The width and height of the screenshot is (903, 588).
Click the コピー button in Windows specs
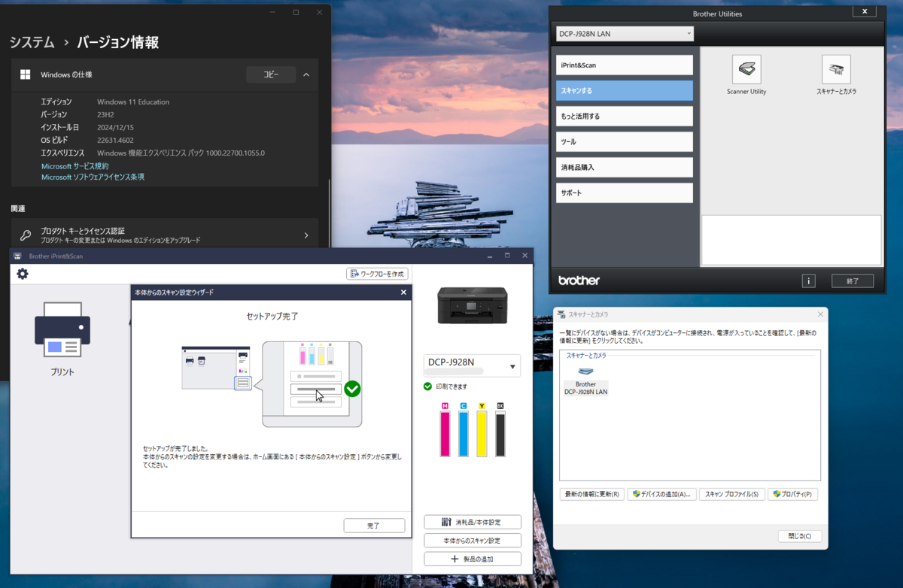coord(271,74)
